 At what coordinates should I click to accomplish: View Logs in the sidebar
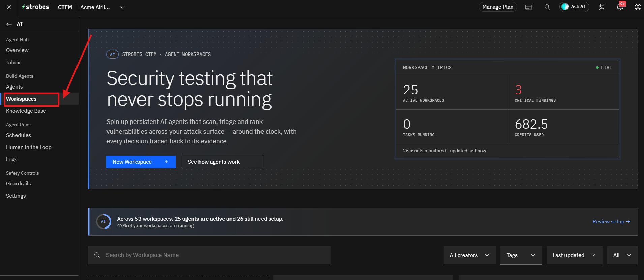click(11, 160)
